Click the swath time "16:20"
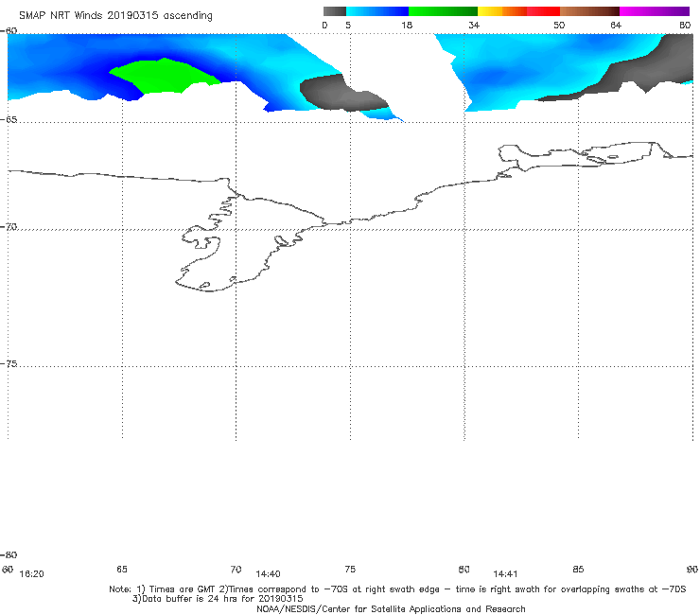700x615 pixels. 32,574
